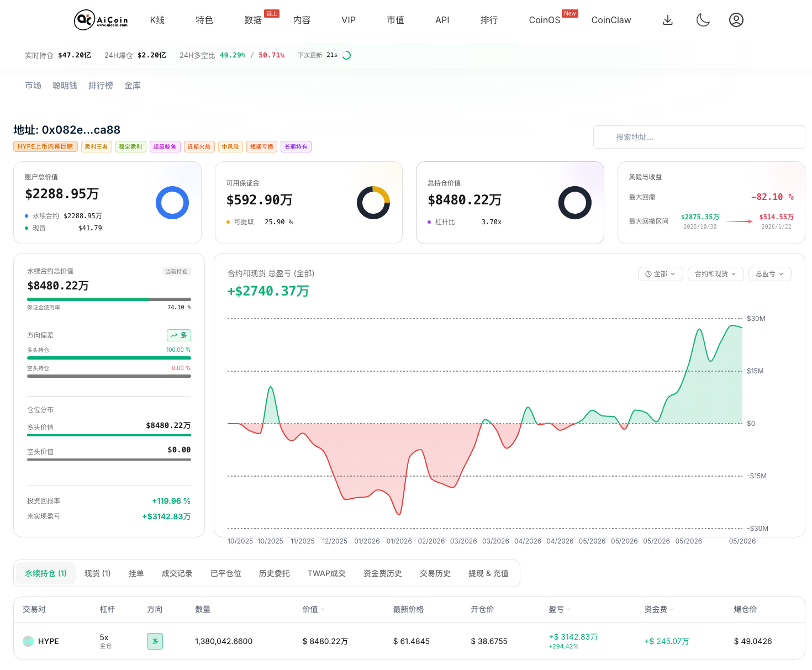Image resolution: width=812 pixels, height=670 pixels.
Task: Switch to the 金库 tab
Action: click(x=133, y=86)
